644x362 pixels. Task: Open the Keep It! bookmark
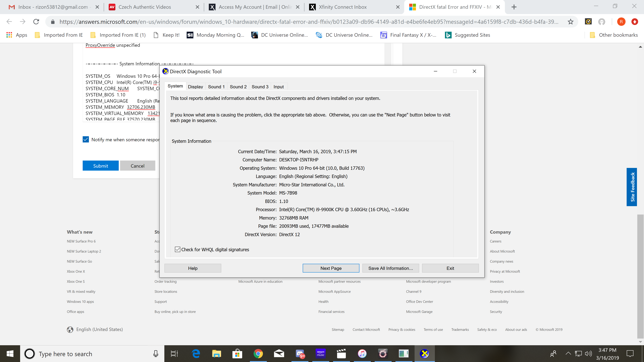click(167, 35)
